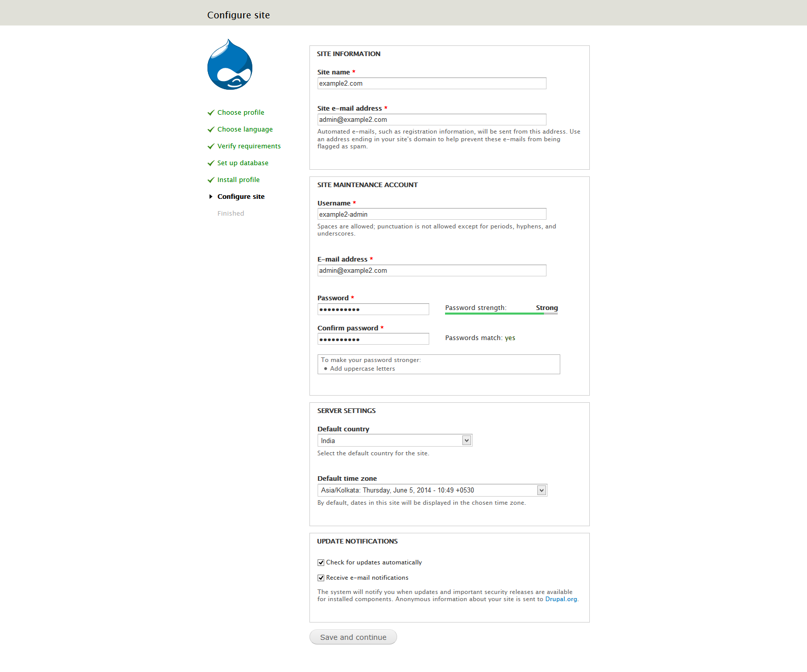Toggle Check for updates automatically checkbox
The width and height of the screenshot is (807, 672).
321,562
